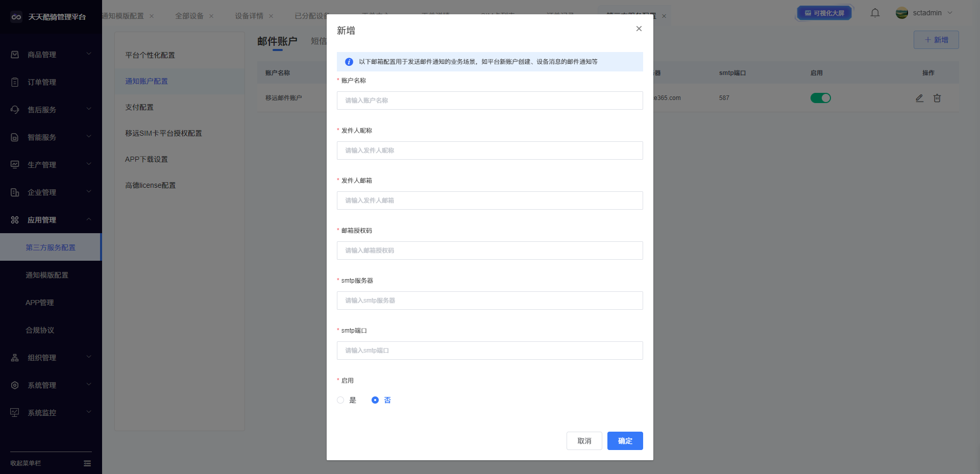Close the 新增 dialog with X icon
Image resolution: width=980 pixels, height=474 pixels.
[639, 29]
